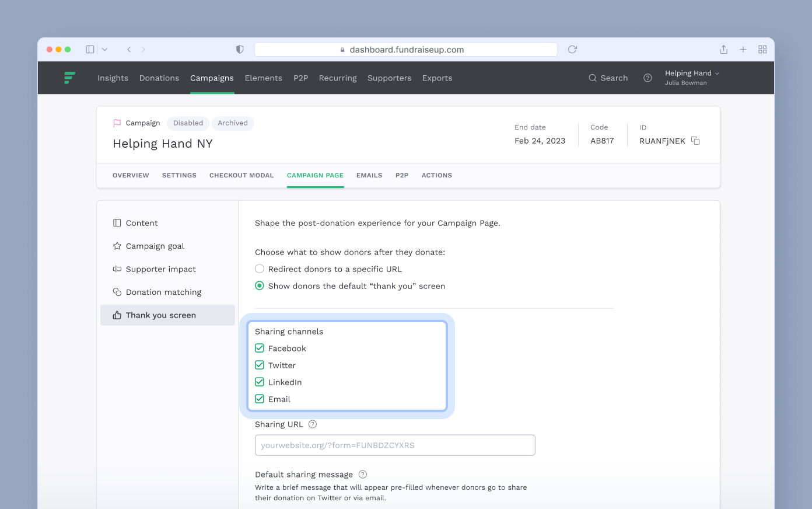812x509 pixels.
Task: Select Redirect donors to a specific URL
Action: (259, 269)
